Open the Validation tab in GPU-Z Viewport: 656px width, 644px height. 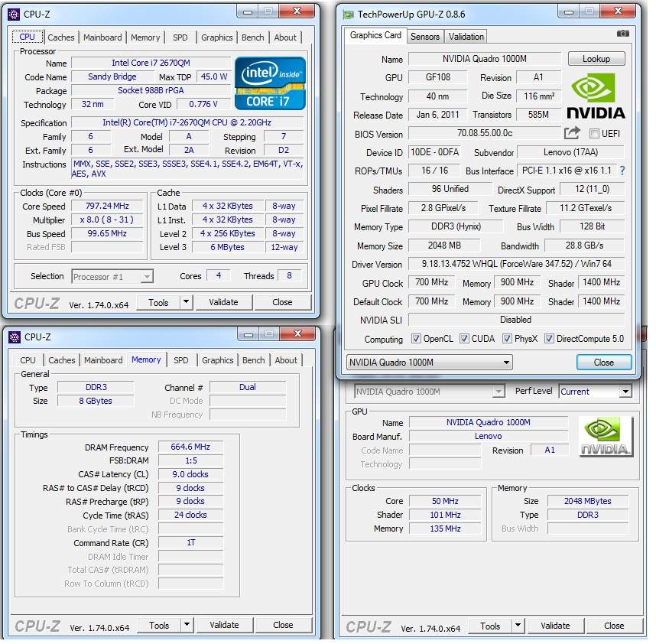(x=466, y=37)
